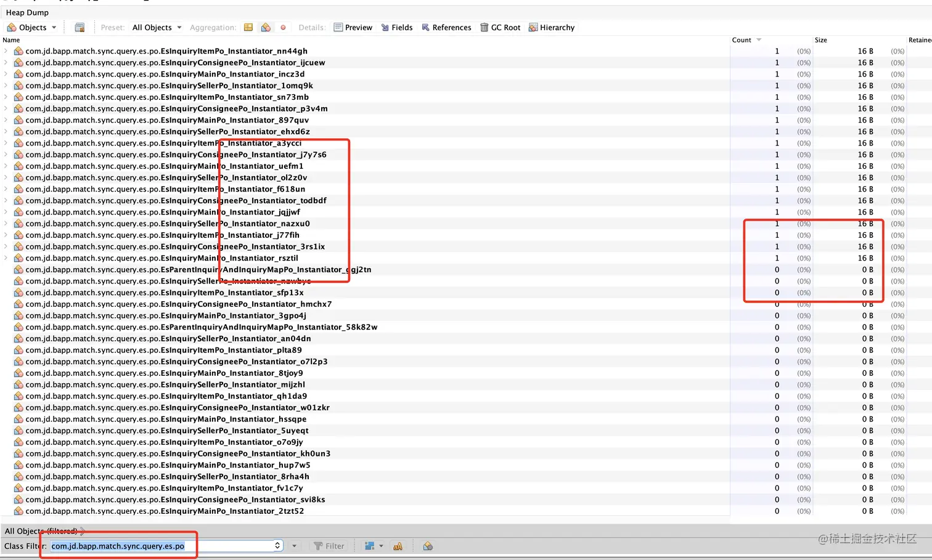Click class icon of EsInquiryConsigneePo_Instantiator_p3v4m
932x560 pixels.
tap(18, 108)
